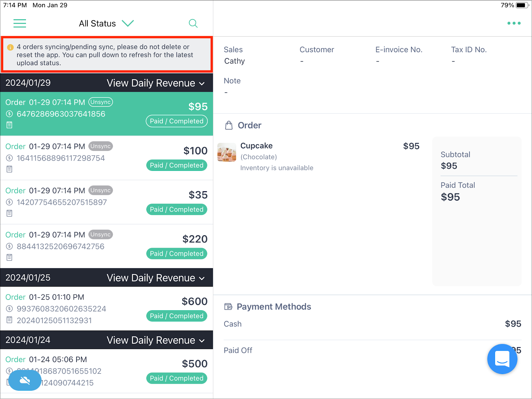Image resolution: width=532 pixels, height=399 pixels.
Task: Open the three-dot more options menu
Action: 514,23
